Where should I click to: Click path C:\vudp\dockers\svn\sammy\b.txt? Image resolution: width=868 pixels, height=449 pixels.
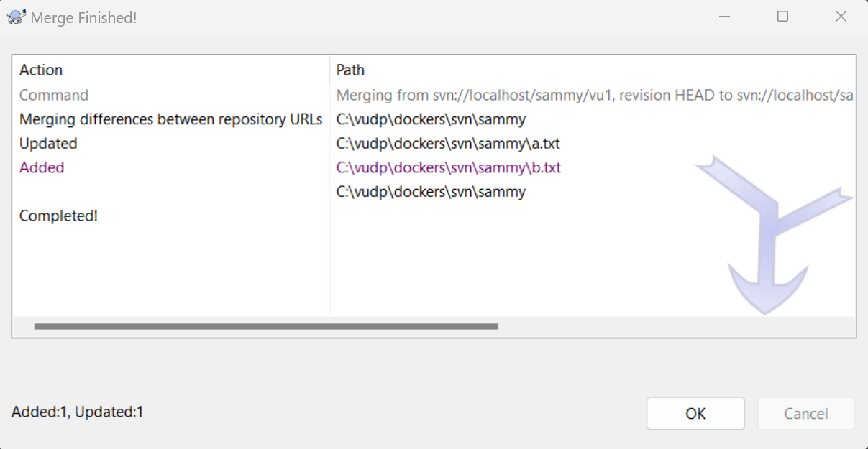[448, 167]
